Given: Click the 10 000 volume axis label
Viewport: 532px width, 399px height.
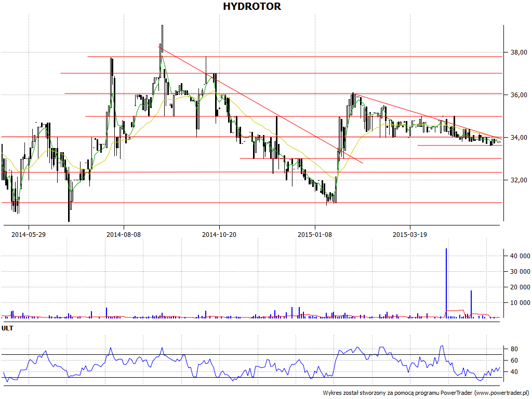Looking at the screenshot, I should [x=520, y=303].
